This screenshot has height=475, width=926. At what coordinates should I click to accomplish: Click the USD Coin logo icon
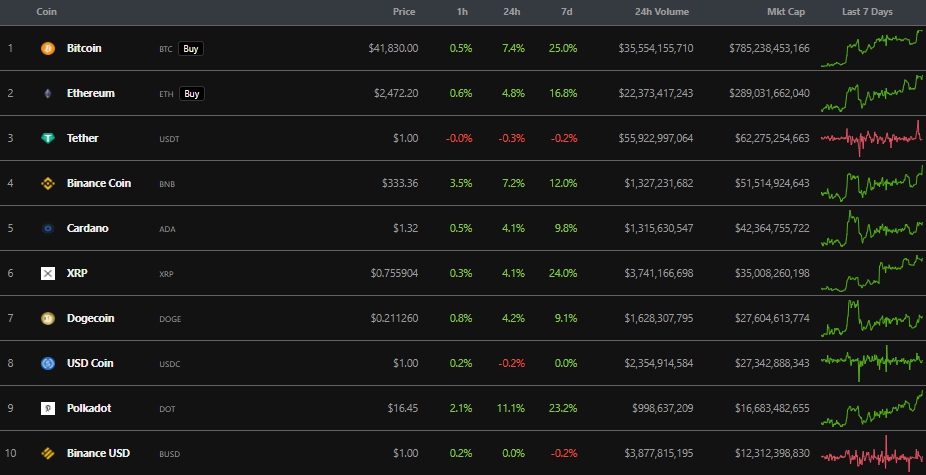click(x=47, y=363)
